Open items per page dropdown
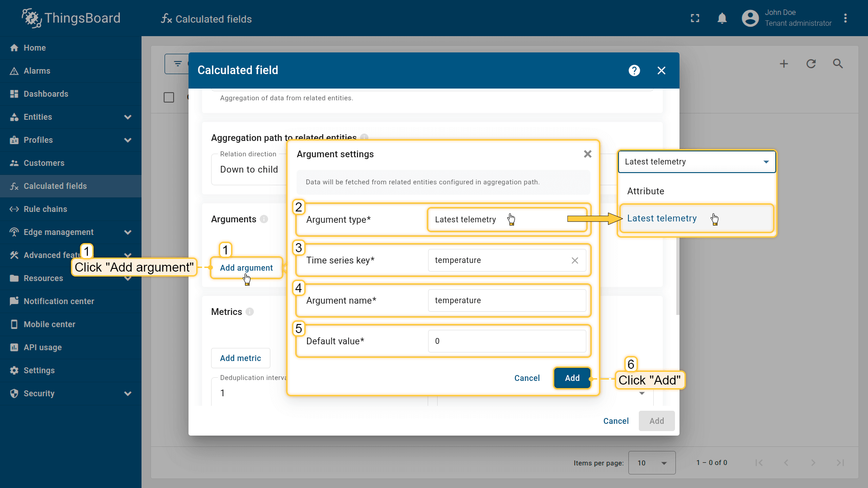Image resolution: width=868 pixels, height=488 pixels. pyautogui.click(x=651, y=463)
